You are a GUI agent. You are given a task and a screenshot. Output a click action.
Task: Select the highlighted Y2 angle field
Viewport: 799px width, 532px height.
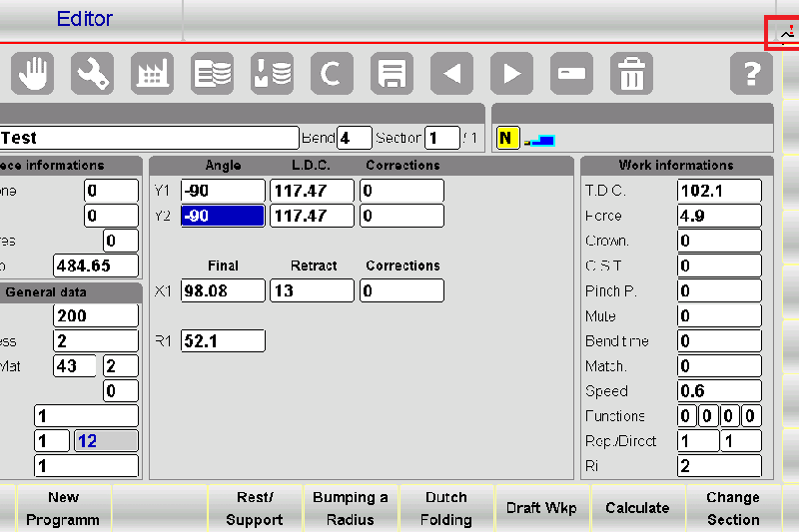point(223,216)
